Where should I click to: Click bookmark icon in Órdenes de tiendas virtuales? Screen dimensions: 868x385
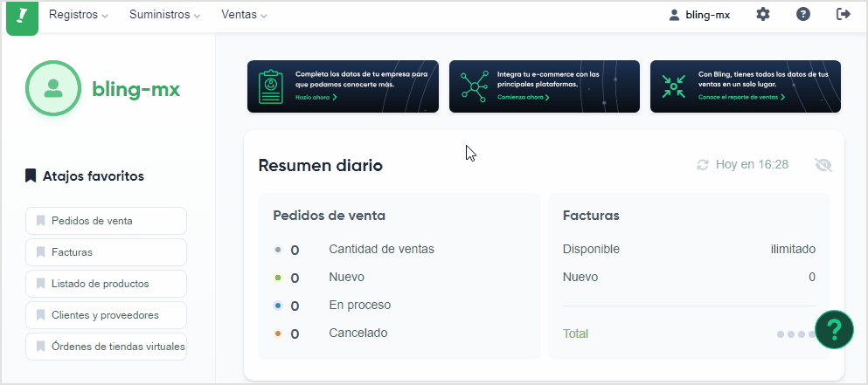point(40,347)
